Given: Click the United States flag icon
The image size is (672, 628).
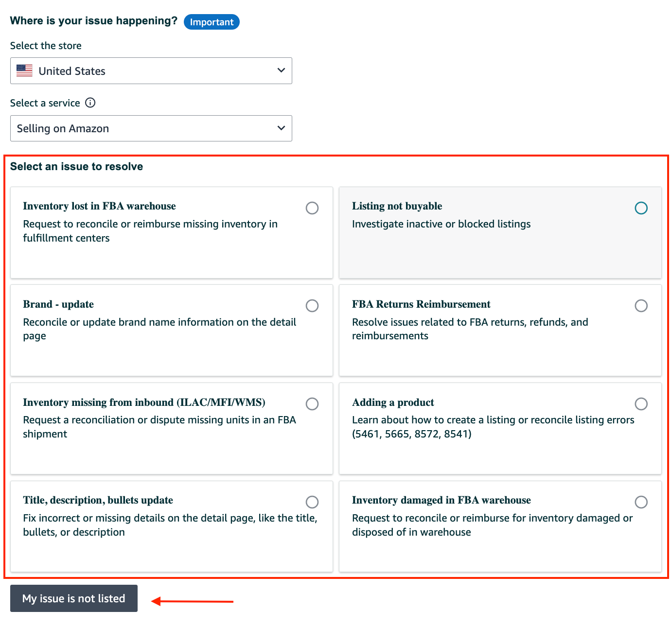Looking at the screenshot, I should [24, 70].
